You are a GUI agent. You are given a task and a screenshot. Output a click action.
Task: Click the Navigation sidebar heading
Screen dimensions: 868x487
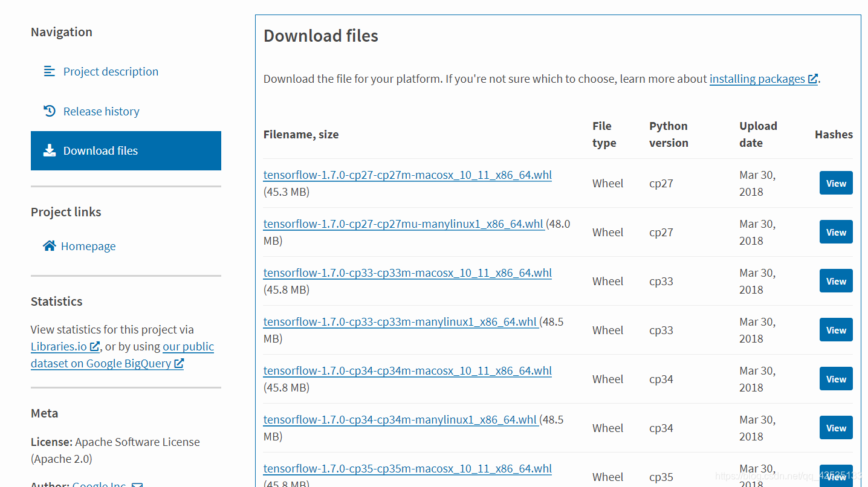(x=62, y=32)
